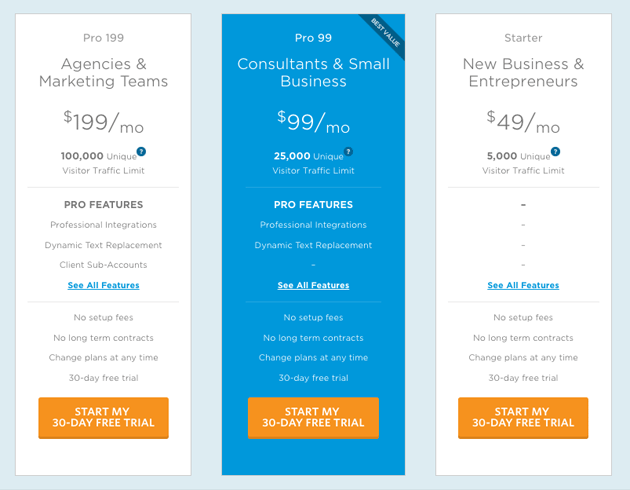630x490 pixels.
Task: Start the 30-day free trial for Pro 99
Action: pyautogui.click(x=313, y=418)
